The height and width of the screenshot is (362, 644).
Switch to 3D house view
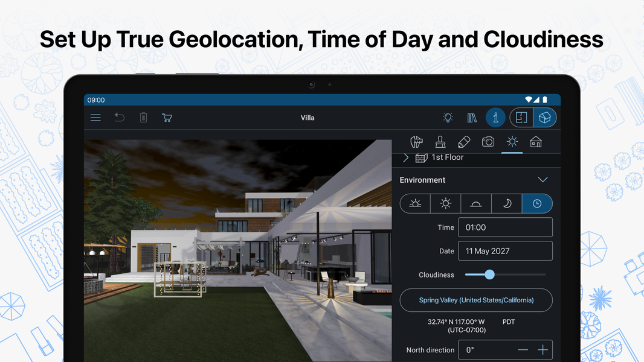(544, 118)
